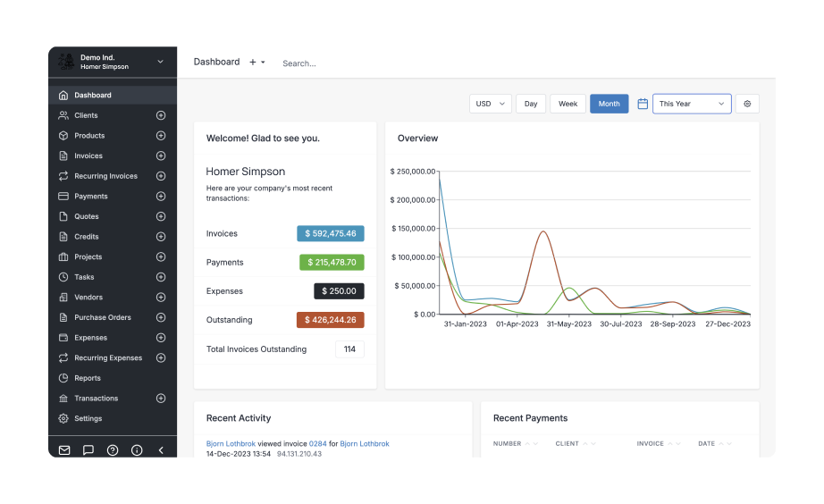Open the chat bubble icon in sidebar footer
The width and height of the screenshot is (824, 504).
[88, 450]
